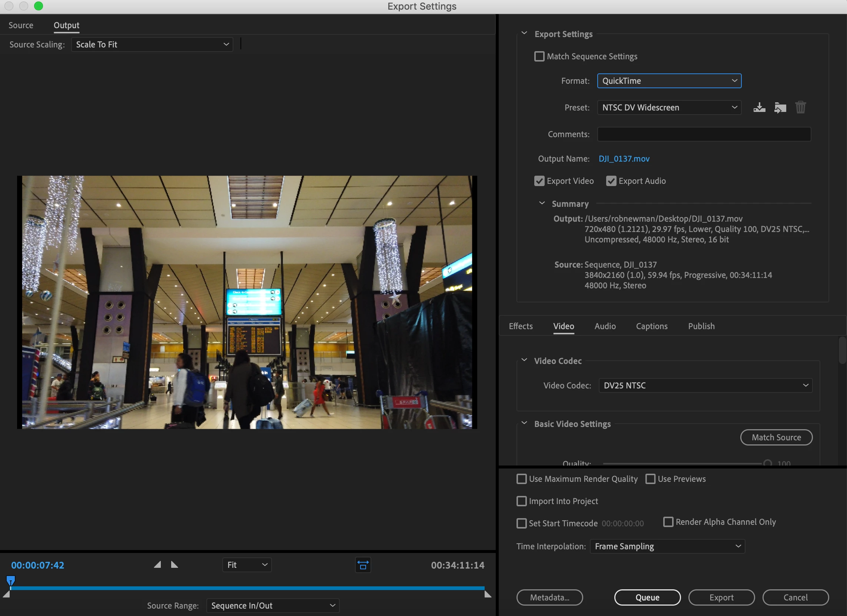Click the Set In Point triangle icon
The image size is (847, 616).
157,564
